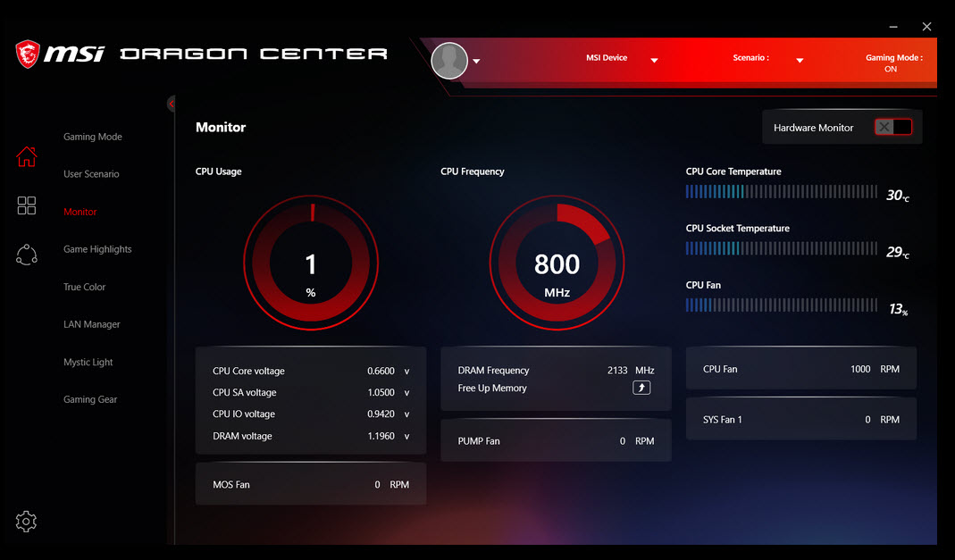Click the 30°C core temperature value
The height and width of the screenshot is (560, 955).
click(897, 196)
